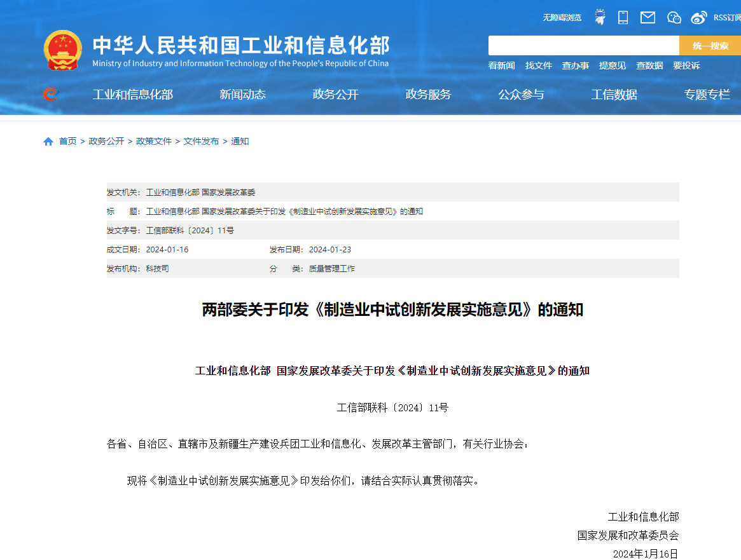Click 无障碍浏览 accessibility link

[562, 17]
